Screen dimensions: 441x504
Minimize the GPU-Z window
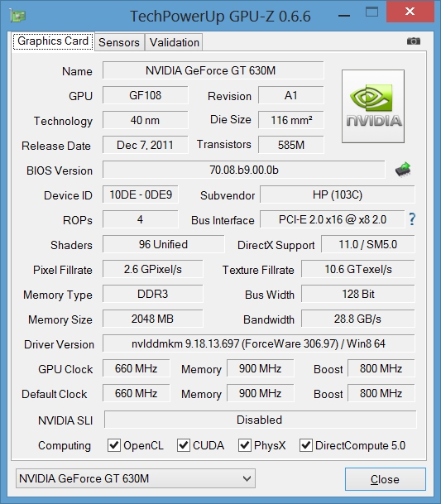(x=344, y=15)
